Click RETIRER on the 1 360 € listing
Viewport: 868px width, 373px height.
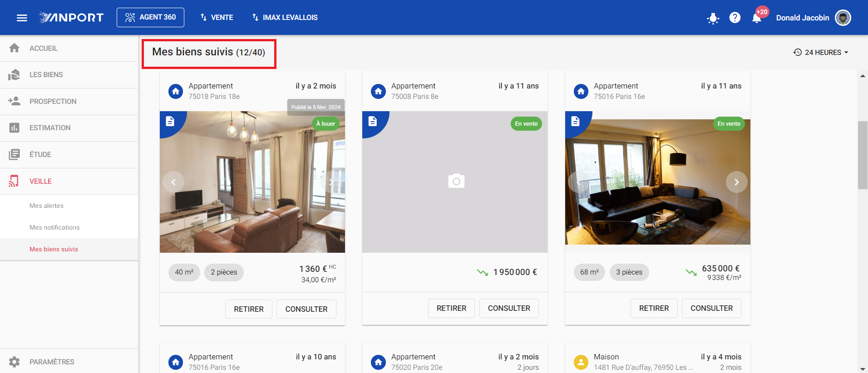tap(248, 309)
